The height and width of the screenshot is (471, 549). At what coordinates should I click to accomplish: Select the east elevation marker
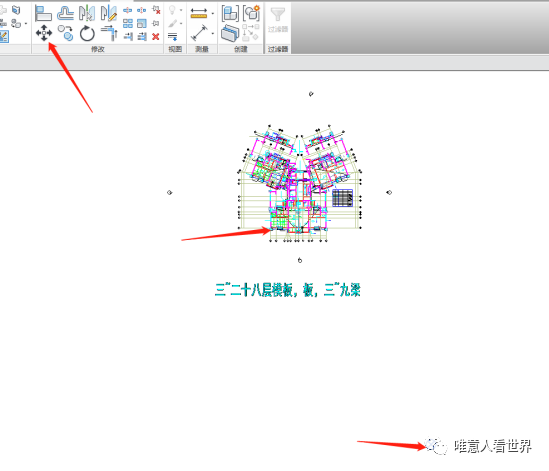[389, 192]
